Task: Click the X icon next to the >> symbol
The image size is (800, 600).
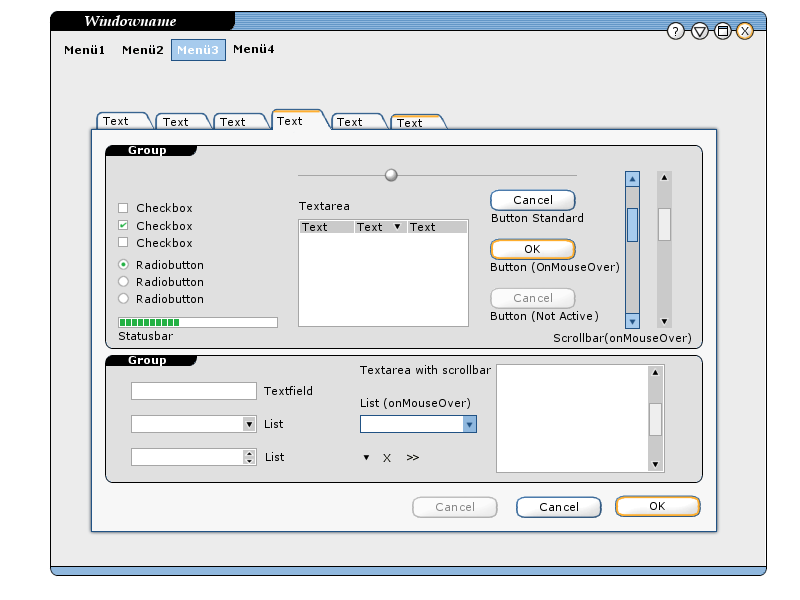Action: tap(387, 458)
